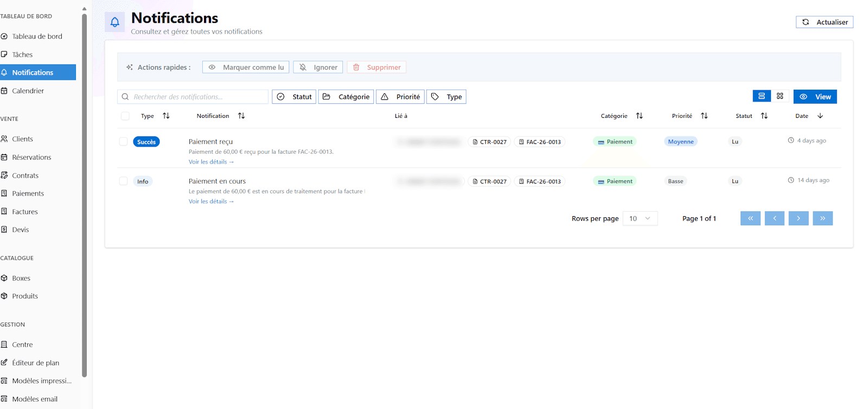Screen dimensions: 868x409
Task: Open the Statut filter dropdown
Action: click(294, 97)
